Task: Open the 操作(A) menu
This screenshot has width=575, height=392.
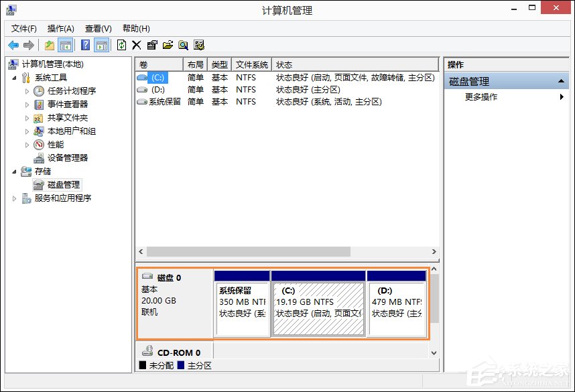Action: [61, 28]
